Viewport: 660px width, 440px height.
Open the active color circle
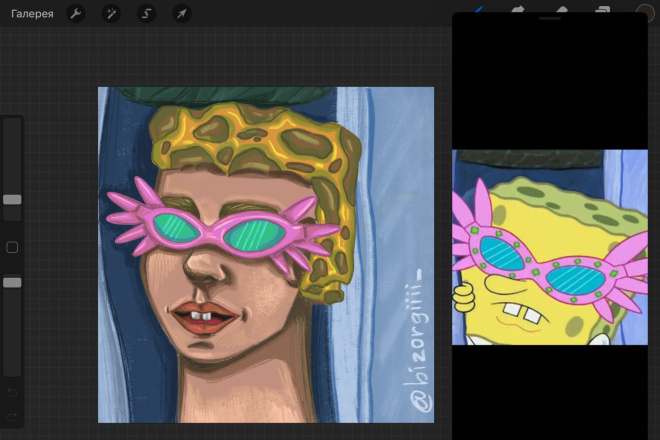[645, 13]
